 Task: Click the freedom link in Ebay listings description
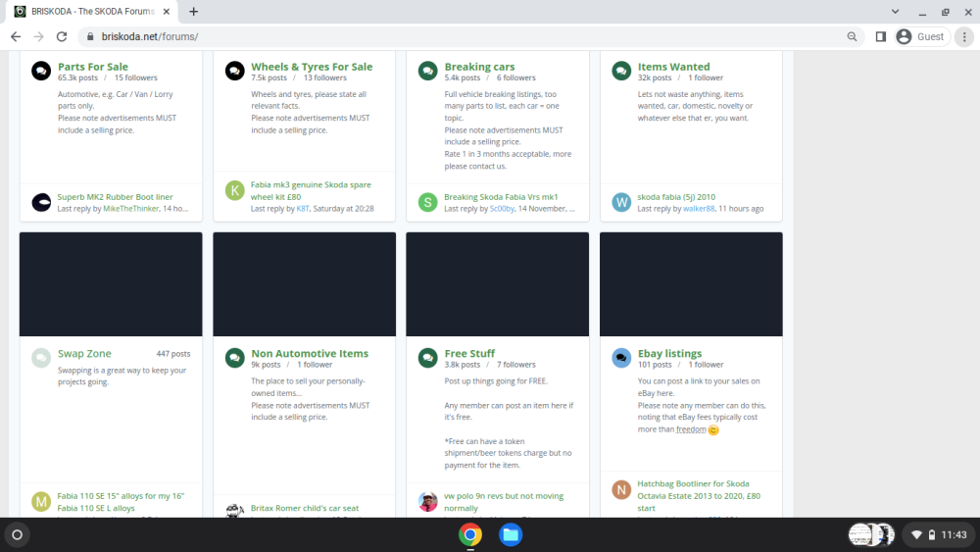point(691,429)
